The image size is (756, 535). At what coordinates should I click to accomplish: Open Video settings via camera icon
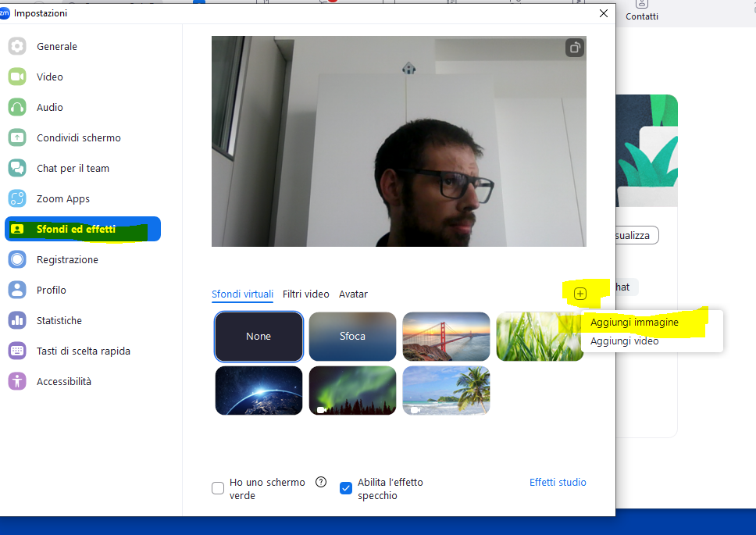(x=17, y=77)
